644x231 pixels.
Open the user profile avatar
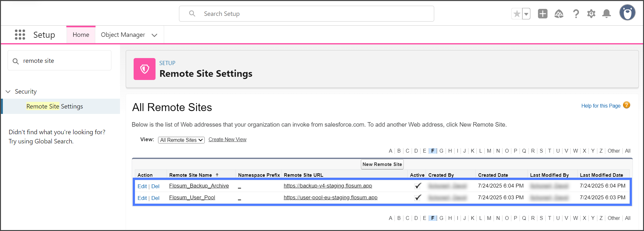(627, 13)
